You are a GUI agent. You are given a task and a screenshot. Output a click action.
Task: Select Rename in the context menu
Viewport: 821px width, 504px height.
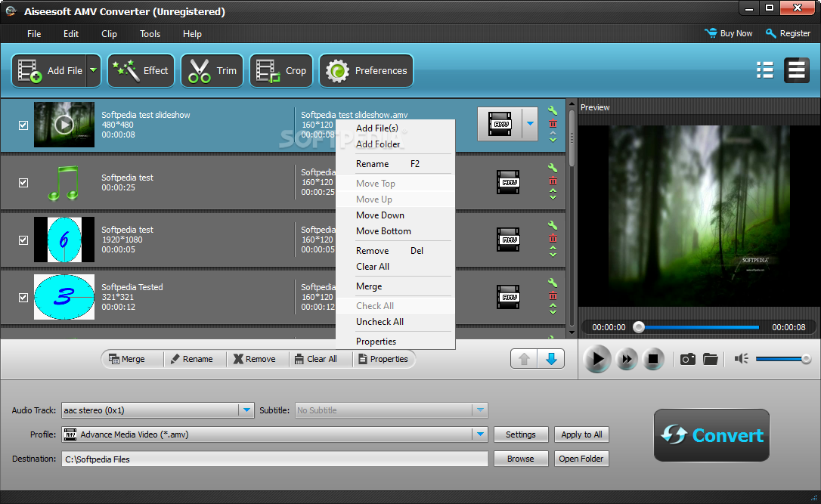pos(395,164)
